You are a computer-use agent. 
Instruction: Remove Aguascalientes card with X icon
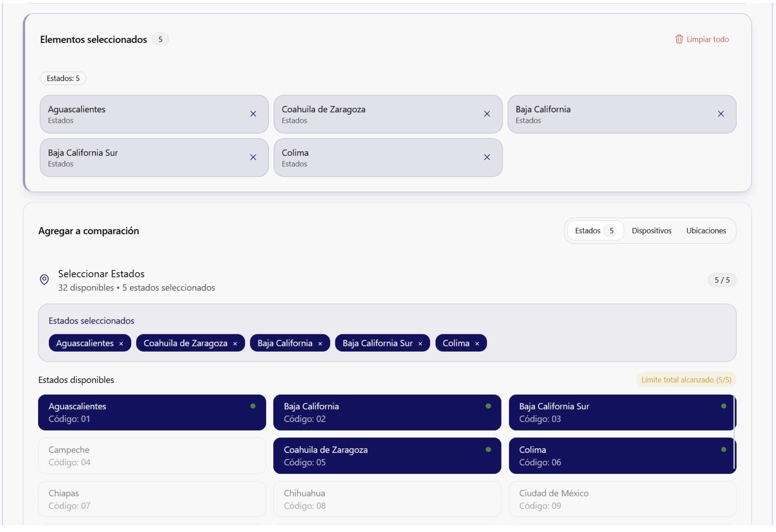[x=253, y=114]
